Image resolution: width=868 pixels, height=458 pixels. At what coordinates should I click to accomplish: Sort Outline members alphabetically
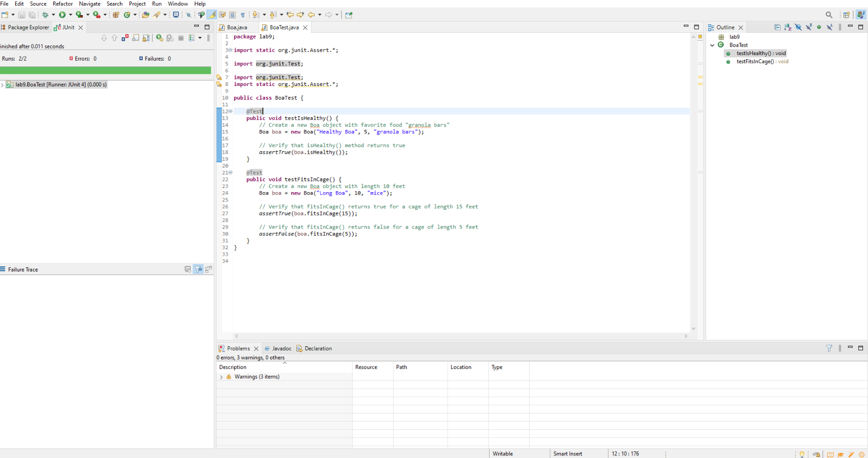[788, 27]
